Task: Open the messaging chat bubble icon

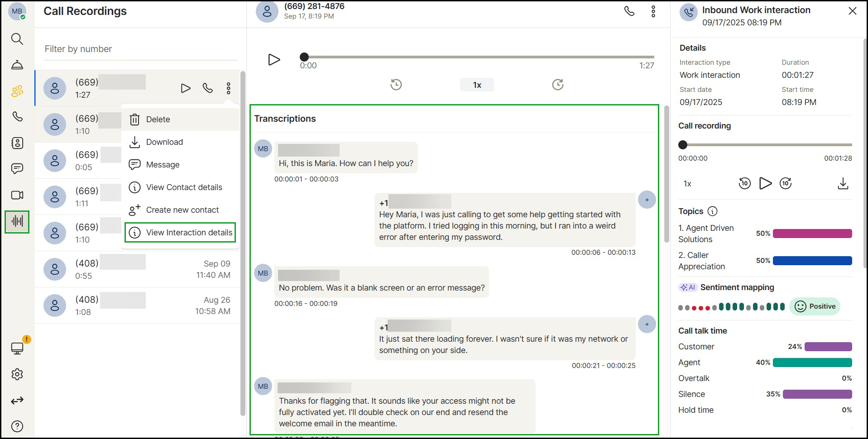Action: (17, 169)
